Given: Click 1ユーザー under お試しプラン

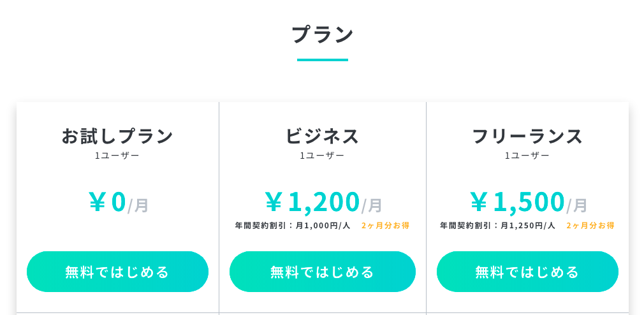Looking at the screenshot, I should click(x=117, y=156).
